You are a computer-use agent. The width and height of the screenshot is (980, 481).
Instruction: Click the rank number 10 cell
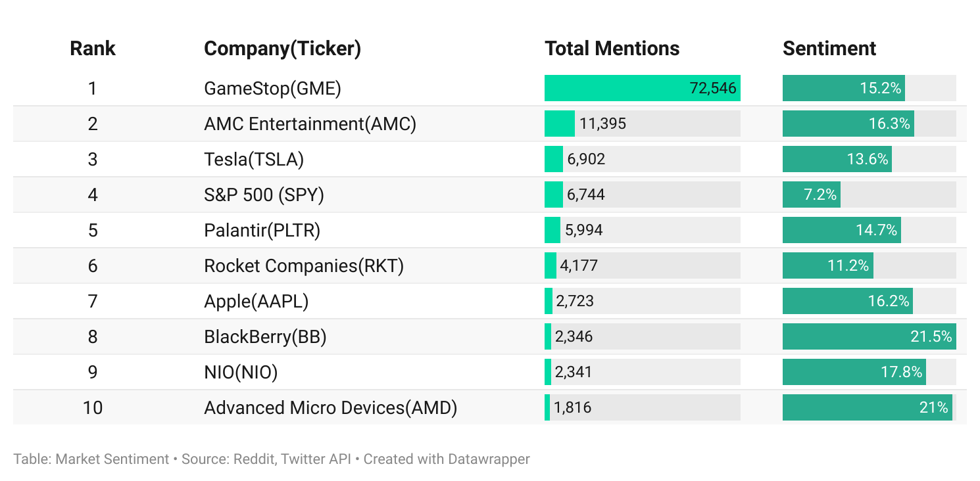(x=93, y=407)
